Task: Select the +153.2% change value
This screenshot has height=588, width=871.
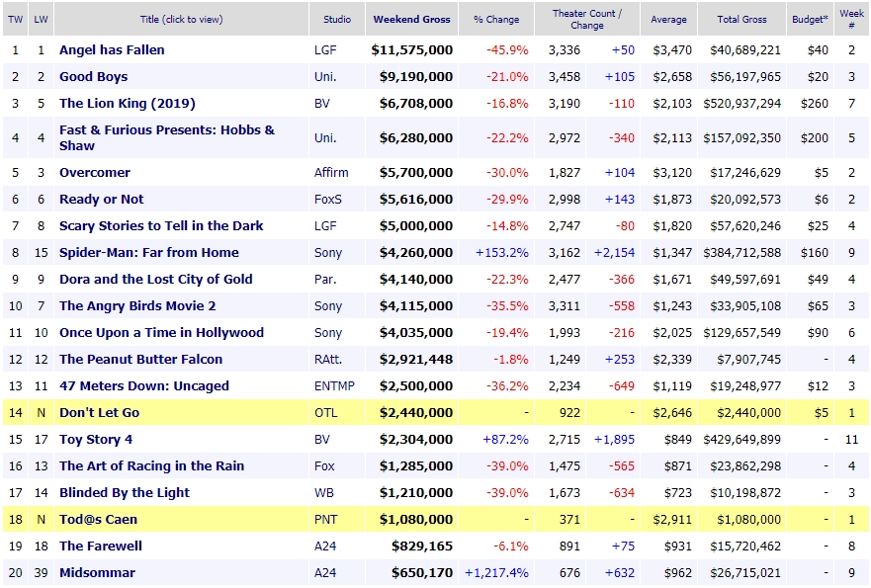Action: (x=501, y=253)
